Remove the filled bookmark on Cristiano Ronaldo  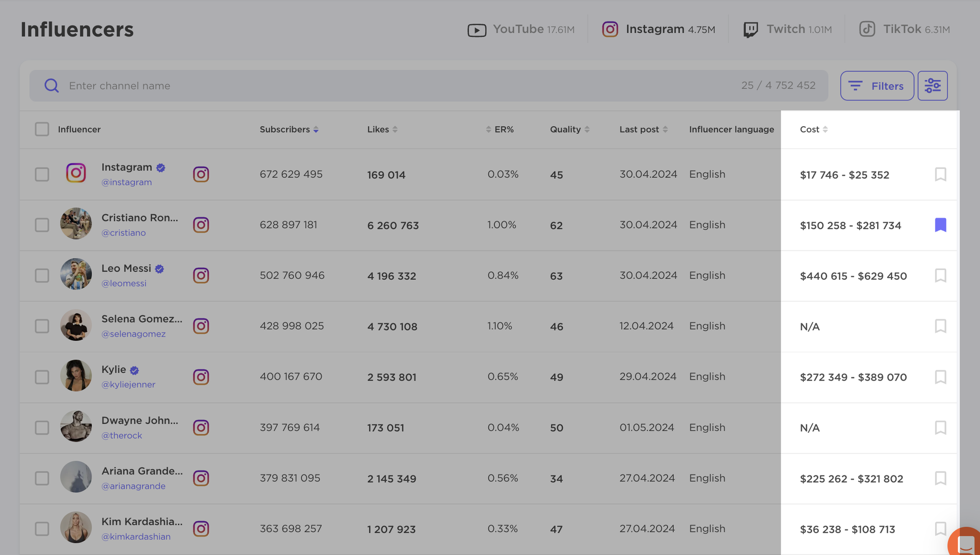(940, 225)
